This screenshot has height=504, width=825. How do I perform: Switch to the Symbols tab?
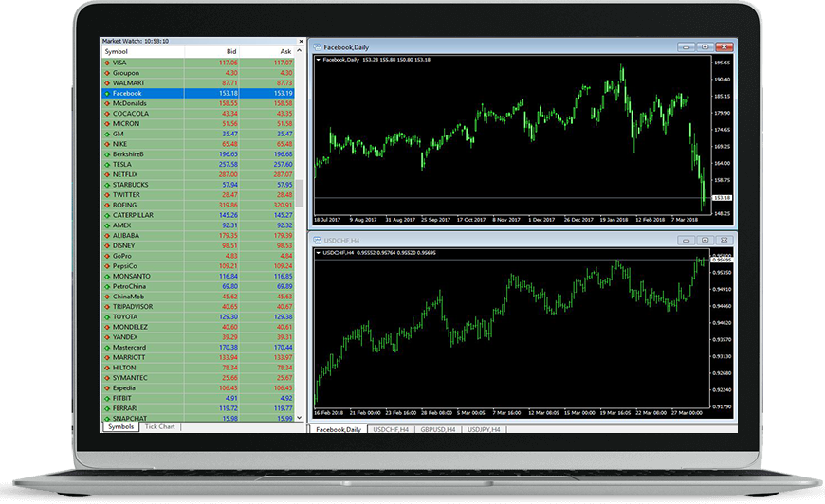(x=120, y=426)
